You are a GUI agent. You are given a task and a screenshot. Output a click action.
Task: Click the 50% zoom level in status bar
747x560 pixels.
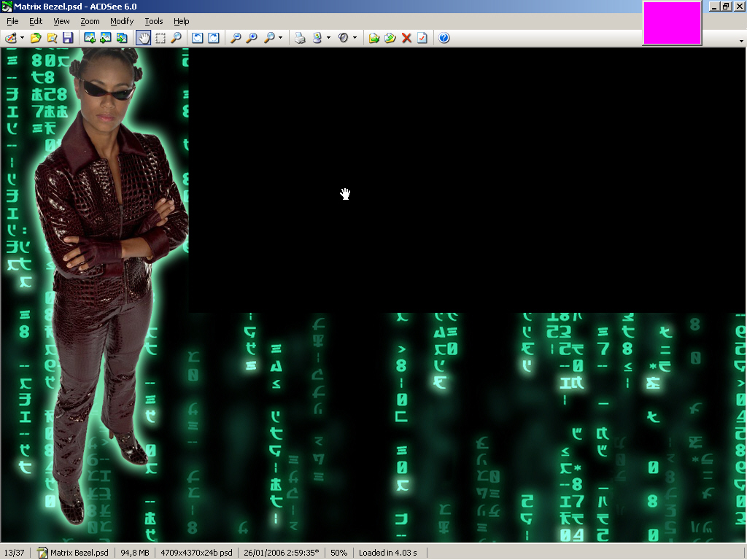tap(338, 553)
